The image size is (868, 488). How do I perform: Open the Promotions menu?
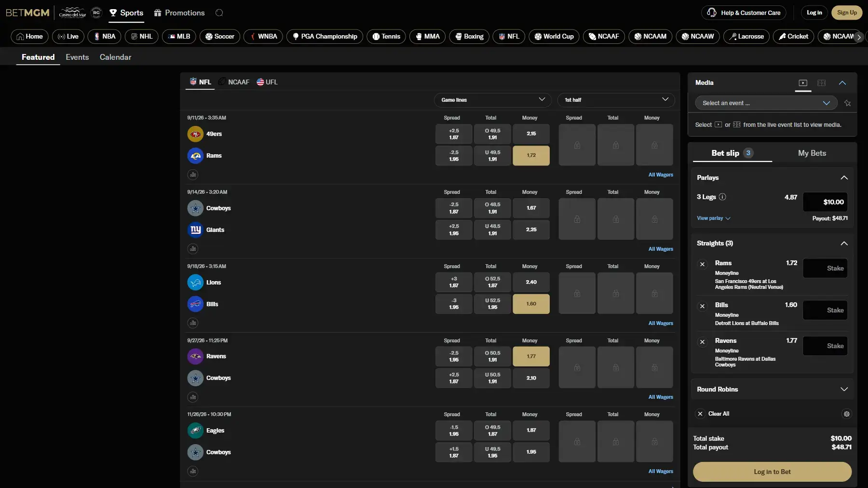[179, 13]
